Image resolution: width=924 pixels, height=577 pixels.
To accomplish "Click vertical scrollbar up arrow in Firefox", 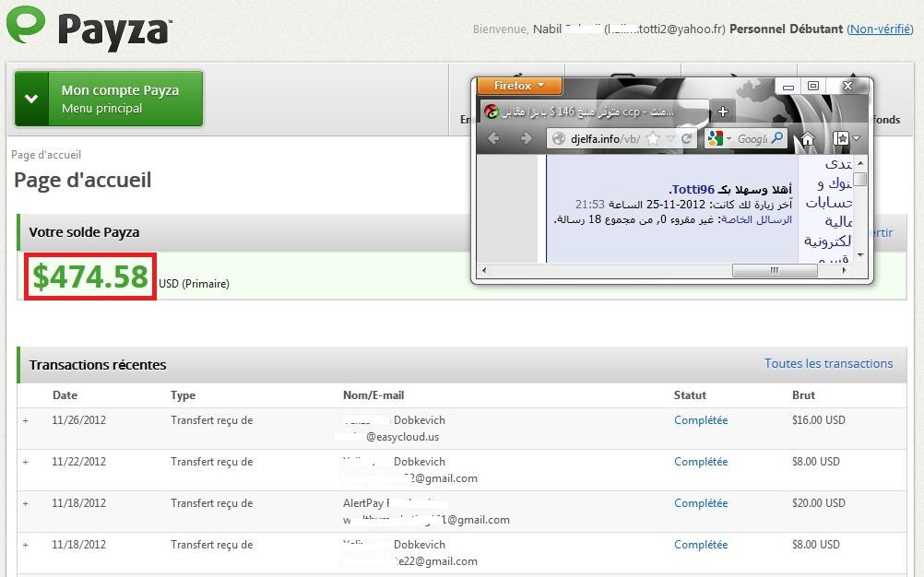I will point(860,162).
